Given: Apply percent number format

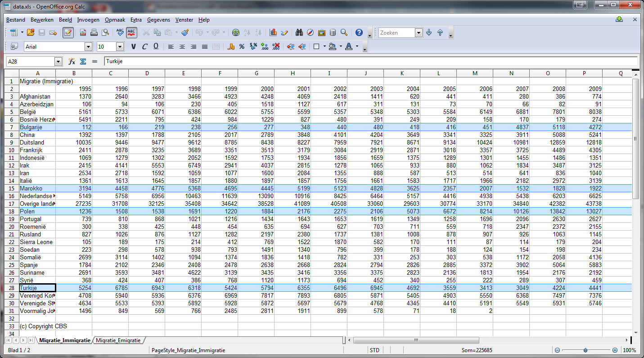Looking at the screenshot, I should click(242, 46).
